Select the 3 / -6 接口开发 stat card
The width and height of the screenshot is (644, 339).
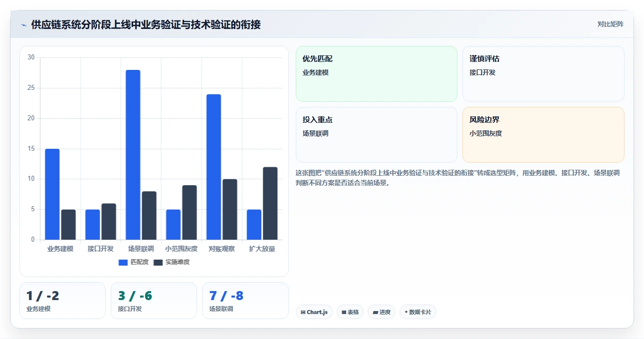coord(154,301)
